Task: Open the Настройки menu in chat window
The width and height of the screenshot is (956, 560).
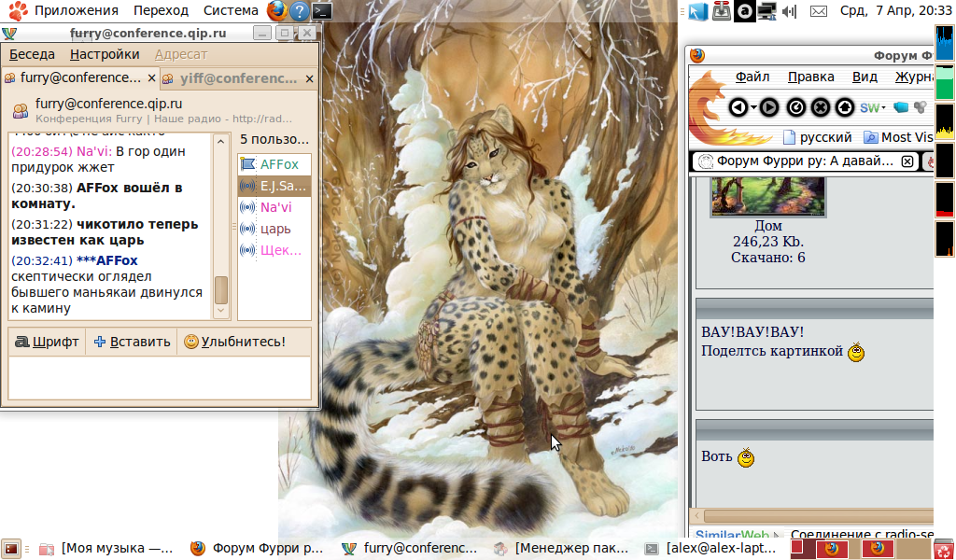Action: coord(105,54)
